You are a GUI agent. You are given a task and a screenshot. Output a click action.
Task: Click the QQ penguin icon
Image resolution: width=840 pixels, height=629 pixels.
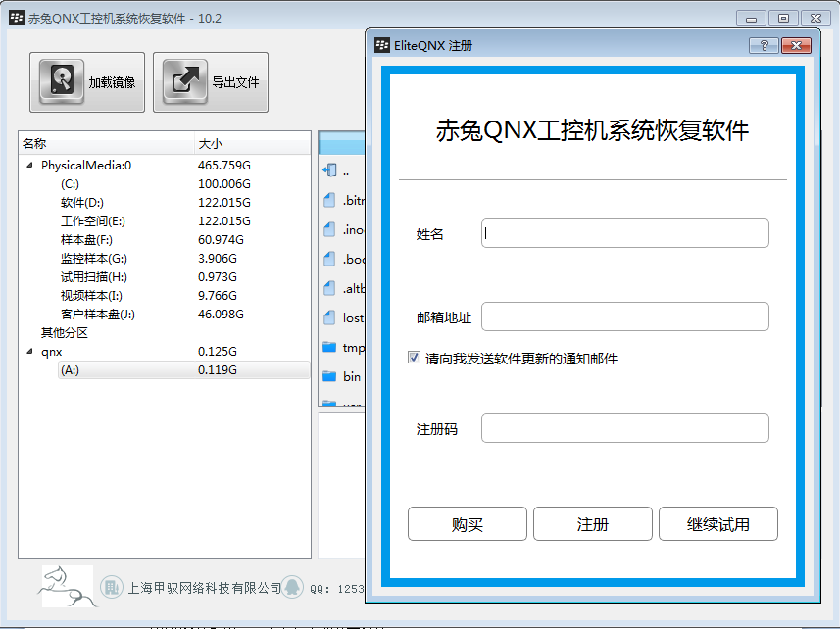click(292, 588)
